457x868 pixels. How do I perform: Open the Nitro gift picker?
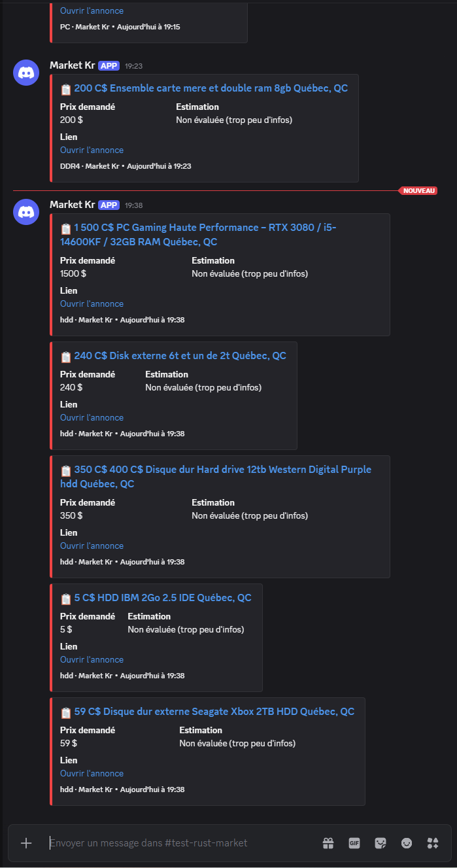(x=328, y=843)
